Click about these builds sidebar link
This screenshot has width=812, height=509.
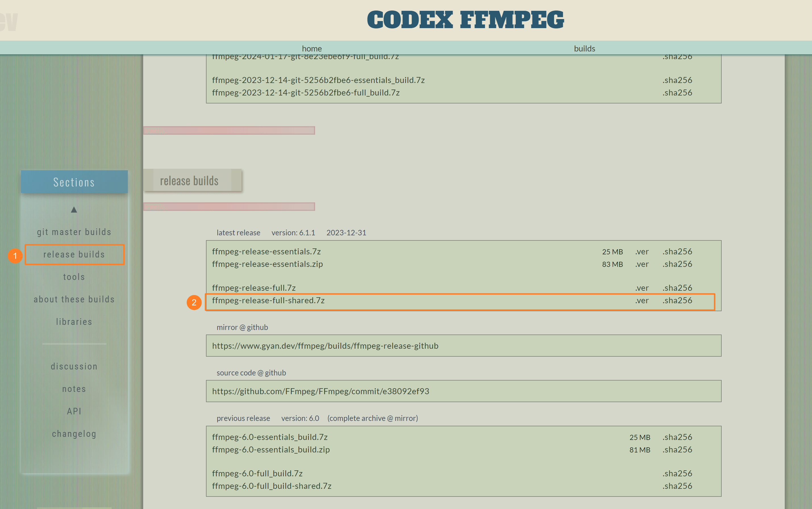[x=74, y=299]
